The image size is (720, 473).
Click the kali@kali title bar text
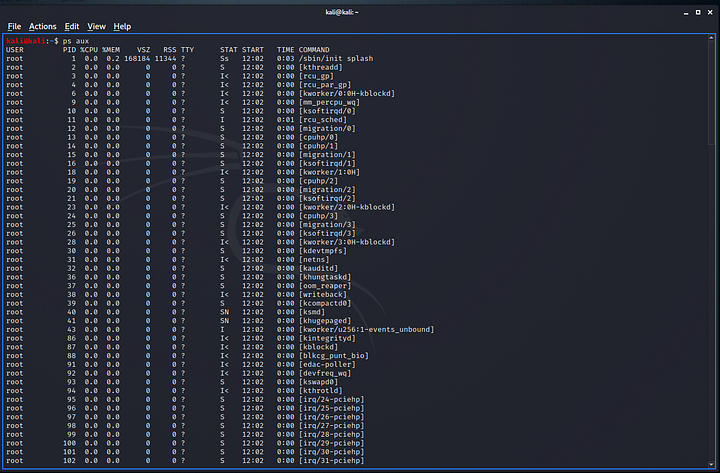pyautogui.click(x=360, y=11)
